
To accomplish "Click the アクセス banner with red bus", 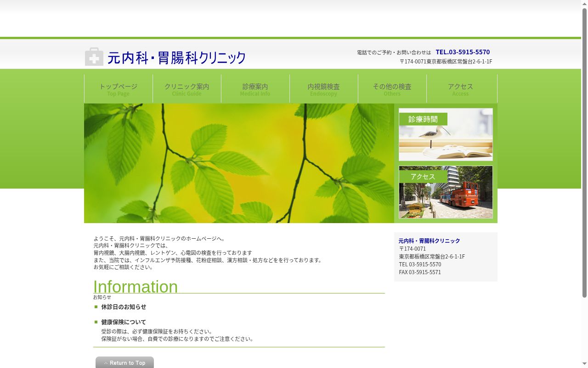I will pyautogui.click(x=446, y=192).
